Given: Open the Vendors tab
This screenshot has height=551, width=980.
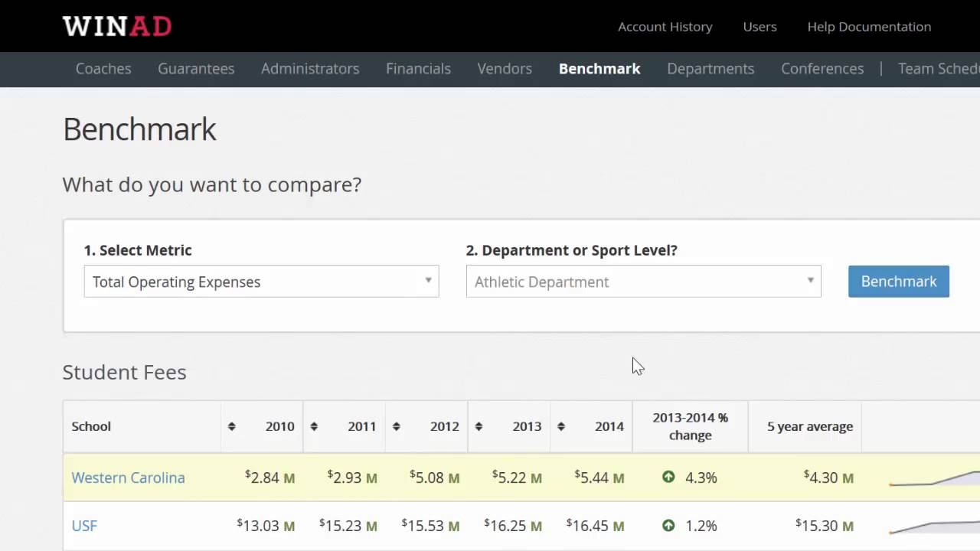Looking at the screenshot, I should 505,69.
